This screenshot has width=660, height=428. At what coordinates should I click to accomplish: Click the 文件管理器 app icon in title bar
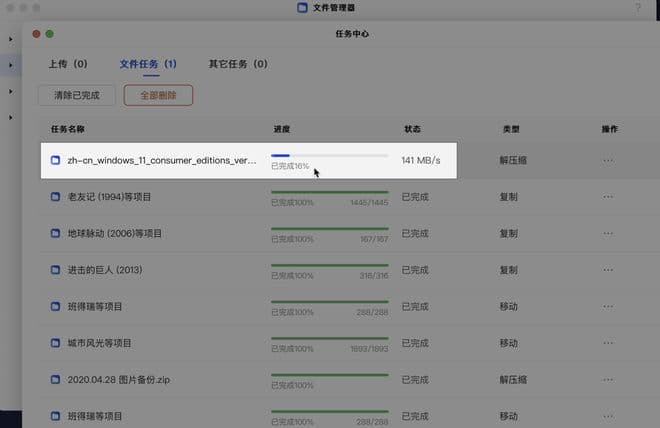[302, 9]
